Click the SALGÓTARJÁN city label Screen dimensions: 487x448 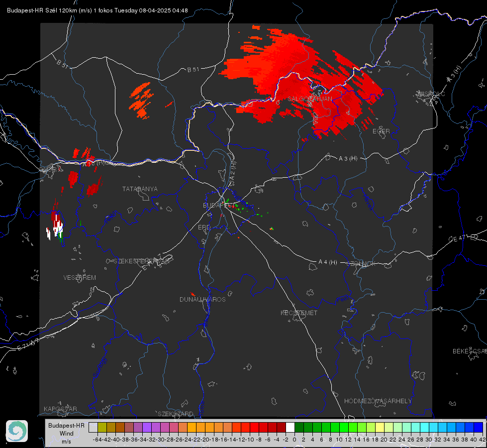(x=309, y=99)
